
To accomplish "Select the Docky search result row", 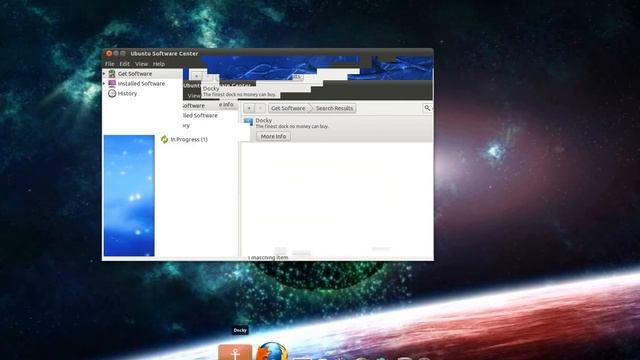I will point(337,129).
